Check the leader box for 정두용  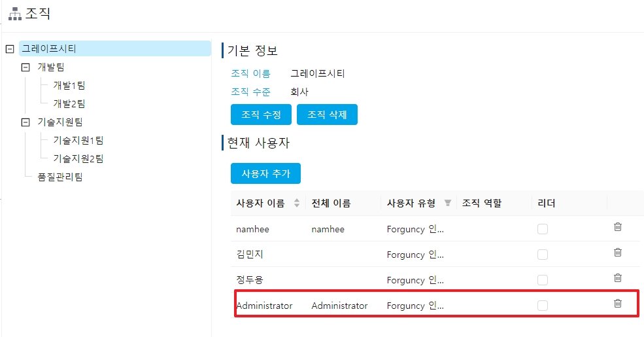click(x=543, y=280)
